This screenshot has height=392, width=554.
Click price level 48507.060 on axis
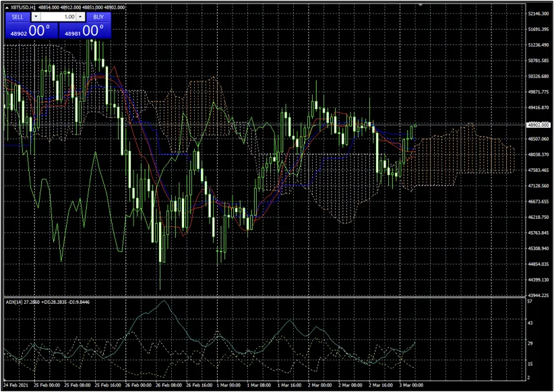pyautogui.click(x=538, y=139)
